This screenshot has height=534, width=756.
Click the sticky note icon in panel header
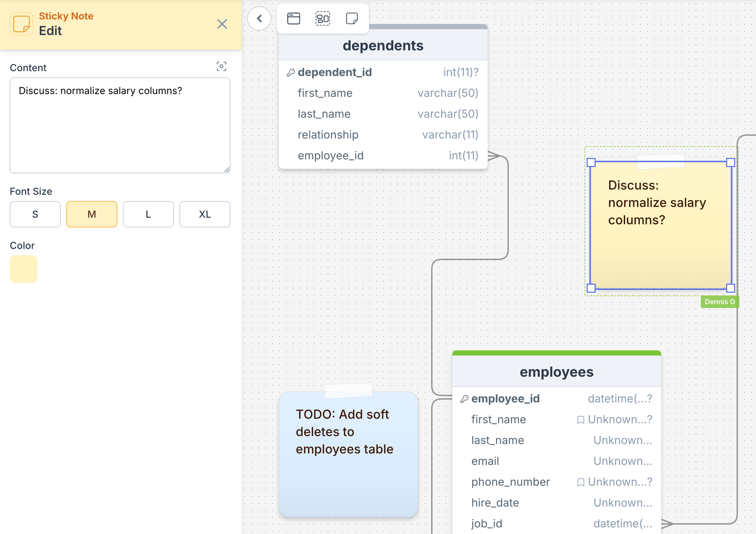[22, 24]
